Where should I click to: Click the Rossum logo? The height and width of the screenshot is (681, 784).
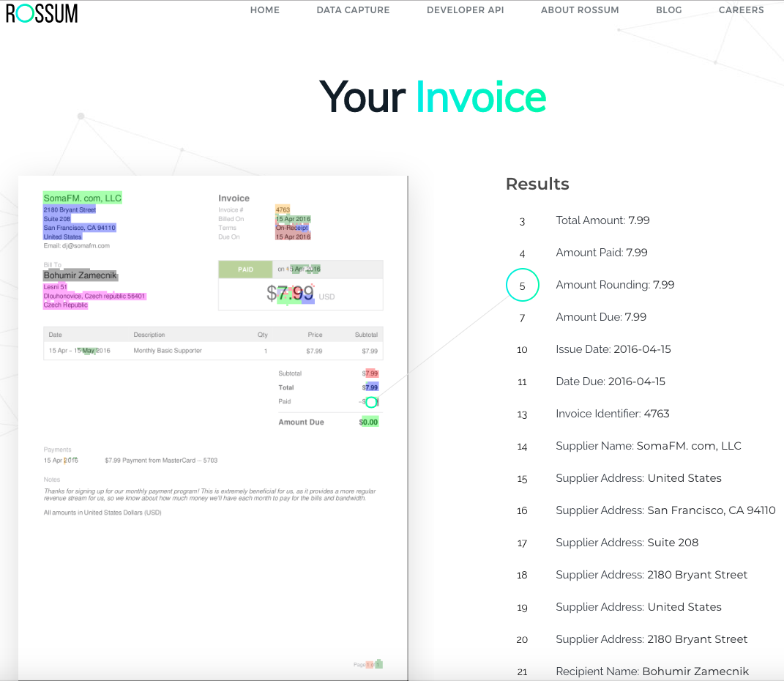pos(42,13)
